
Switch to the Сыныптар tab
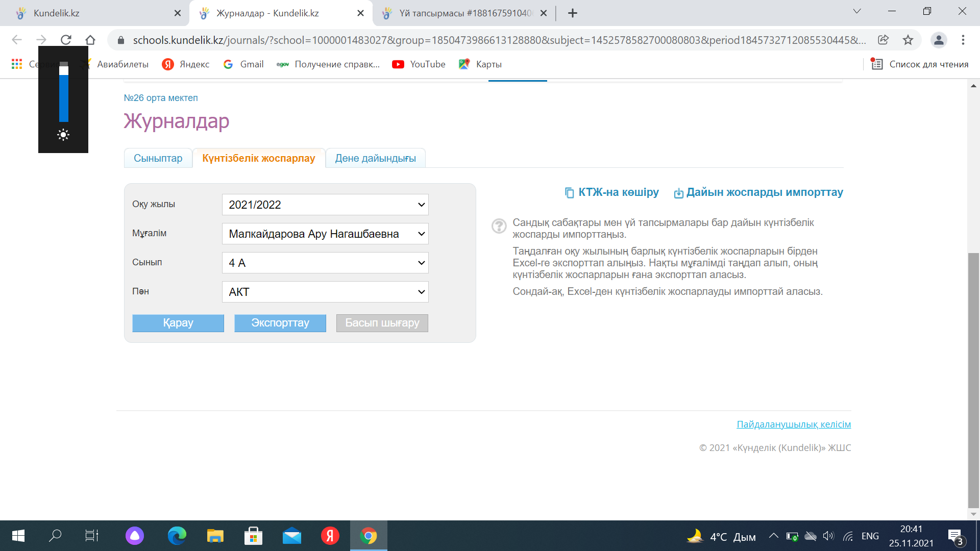[158, 158]
